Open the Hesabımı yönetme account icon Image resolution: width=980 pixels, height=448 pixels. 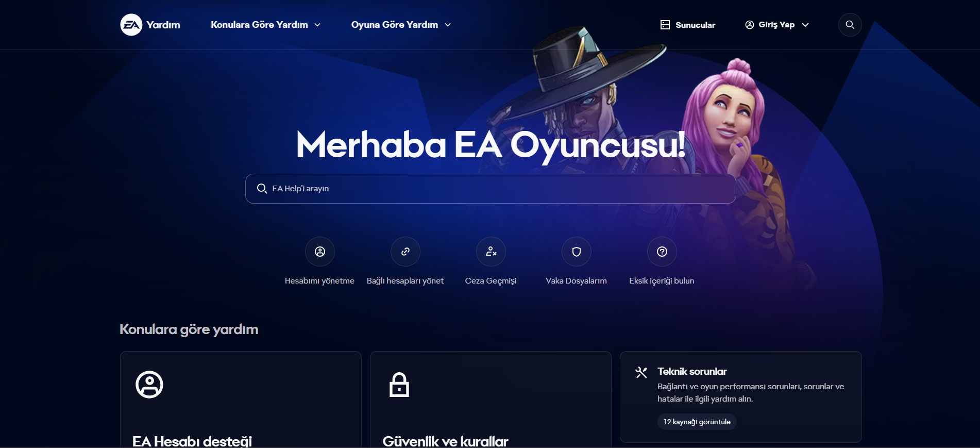(320, 252)
